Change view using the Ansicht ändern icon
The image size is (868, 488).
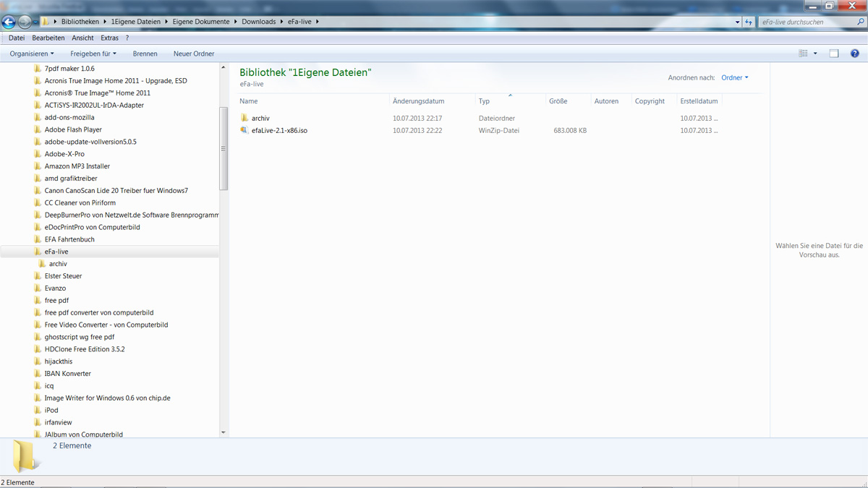coord(805,53)
